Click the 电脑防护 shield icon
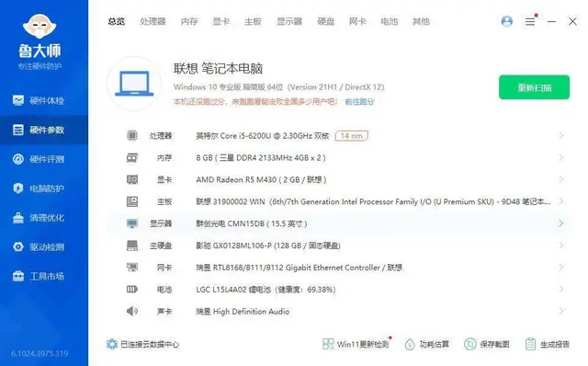The height and width of the screenshot is (366, 588). click(18, 189)
